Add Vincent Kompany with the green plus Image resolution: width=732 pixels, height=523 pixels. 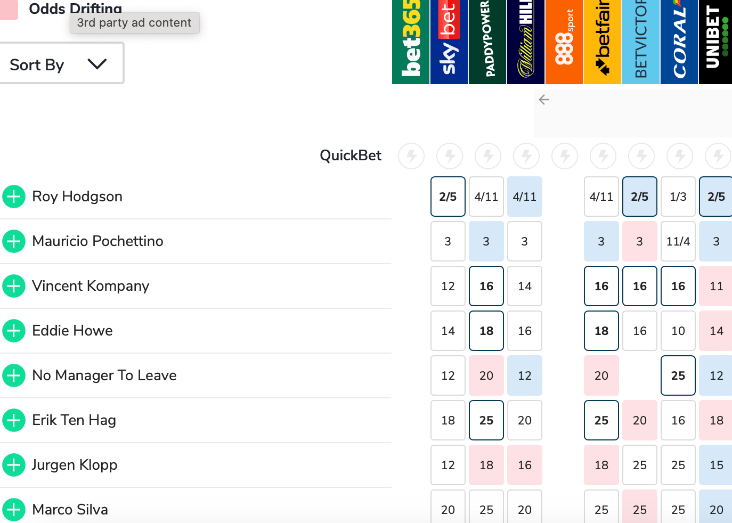(x=13, y=287)
